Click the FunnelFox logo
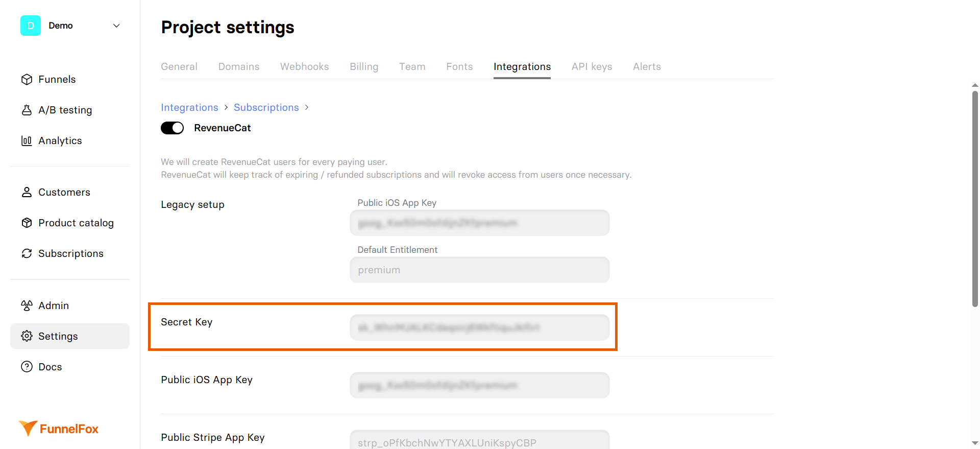The width and height of the screenshot is (980, 449). pos(59,429)
